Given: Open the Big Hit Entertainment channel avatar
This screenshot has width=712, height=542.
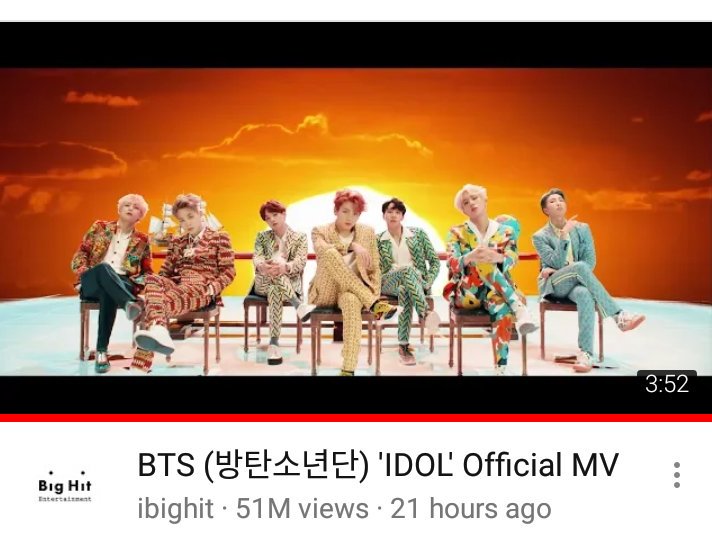Looking at the screenshot, I should pyautogui.click(x=65, y=486).
